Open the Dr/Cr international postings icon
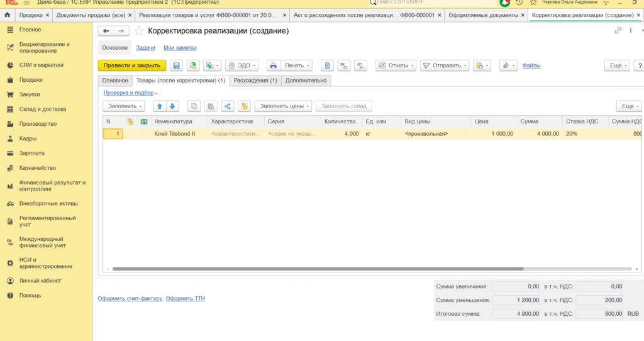The height and width of the screenshot is (341, 644). click(344, 65)
